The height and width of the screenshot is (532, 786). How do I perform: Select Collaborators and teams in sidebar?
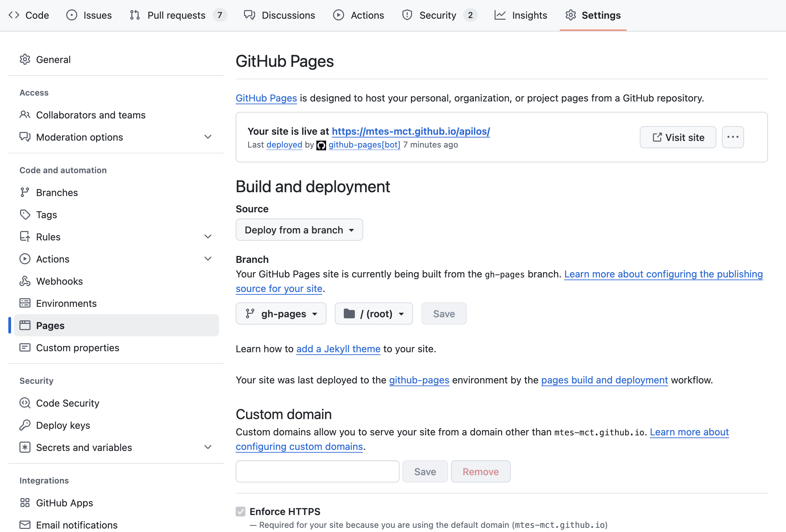pyautogui.click(x=116, y=115)
